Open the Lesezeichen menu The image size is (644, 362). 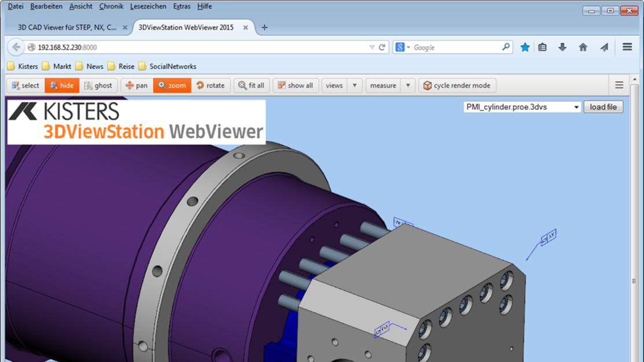[148, 6]
